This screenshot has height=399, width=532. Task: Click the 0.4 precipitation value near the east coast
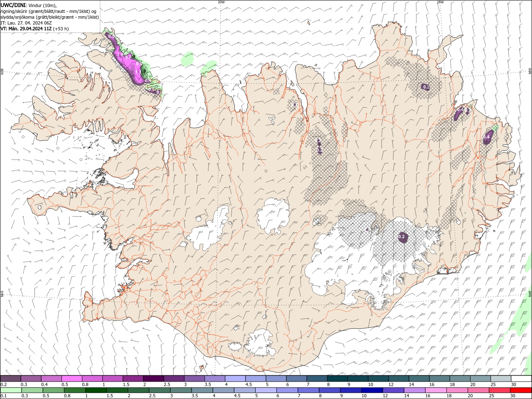pyautogui.click(x=487, y=137)
